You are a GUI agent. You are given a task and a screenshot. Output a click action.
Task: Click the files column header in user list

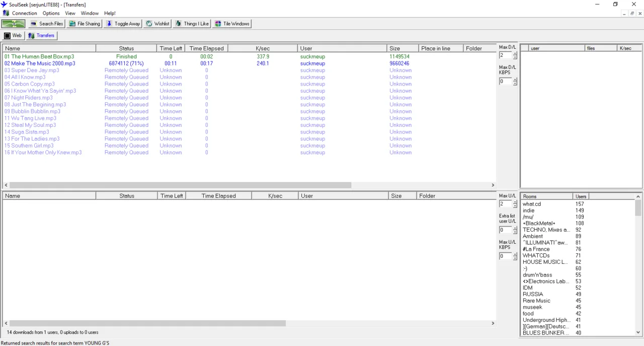pos(601,48)
